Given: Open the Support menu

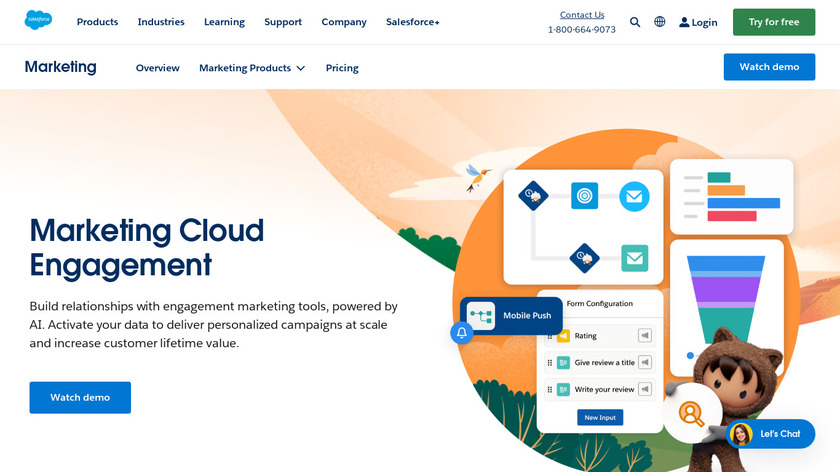Looking at the screenshot, I should coord(283,22).
